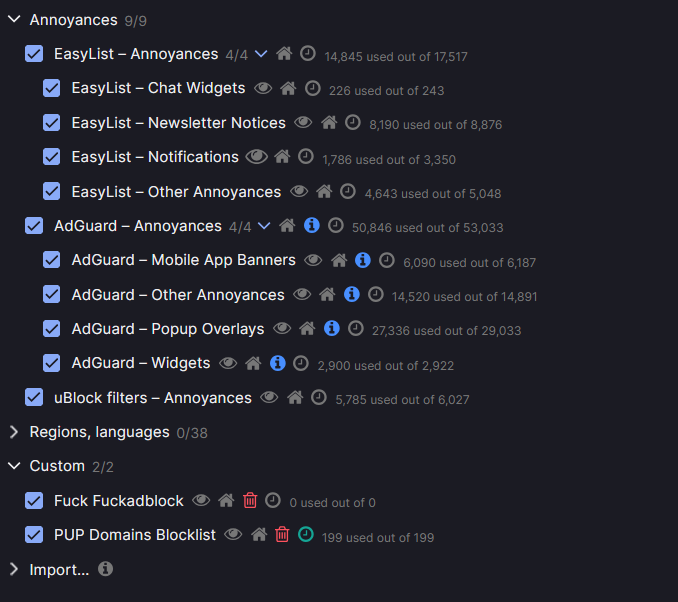View content of EasyList – Notifications via eye icon
678x602 pixels.
click(x=256, y=157)
